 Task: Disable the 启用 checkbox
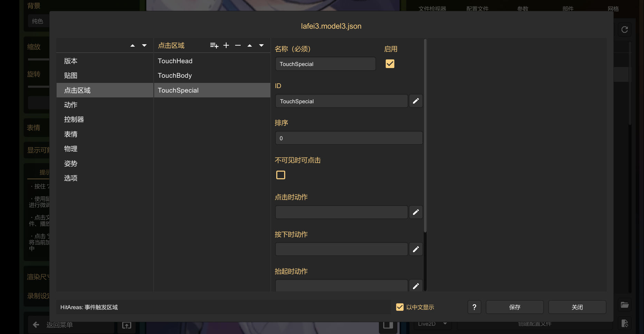pos(390,64)
